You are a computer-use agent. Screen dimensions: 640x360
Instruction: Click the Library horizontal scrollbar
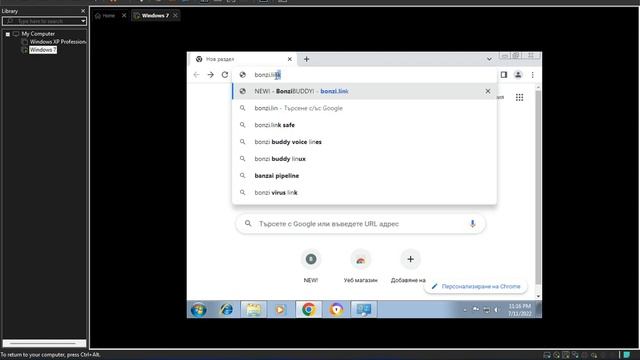pos(44,343)
